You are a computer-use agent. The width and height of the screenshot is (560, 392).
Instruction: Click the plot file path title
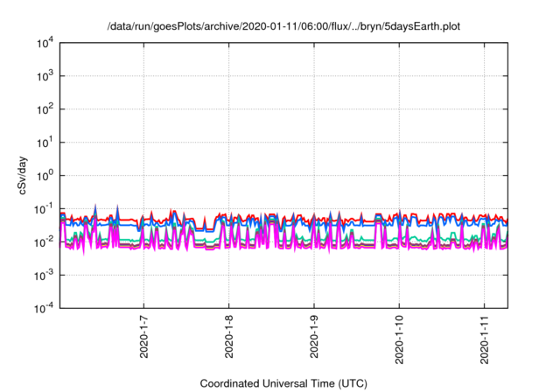tap(283, 27)
